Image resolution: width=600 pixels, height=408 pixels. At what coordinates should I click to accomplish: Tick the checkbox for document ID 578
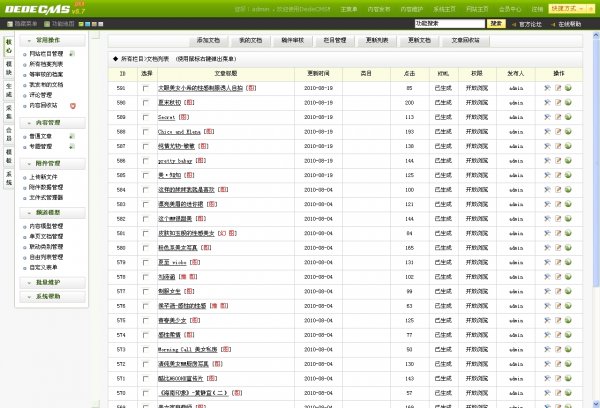point(145,277)
